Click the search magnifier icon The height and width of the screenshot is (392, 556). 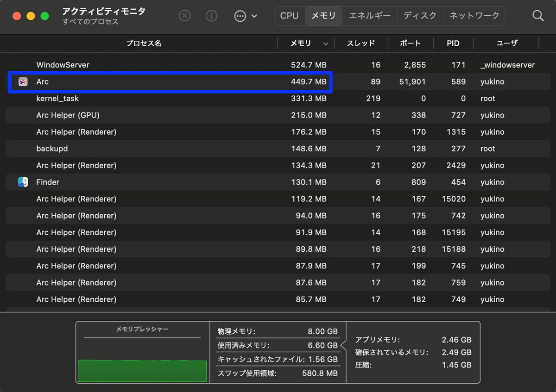[538, 16]
